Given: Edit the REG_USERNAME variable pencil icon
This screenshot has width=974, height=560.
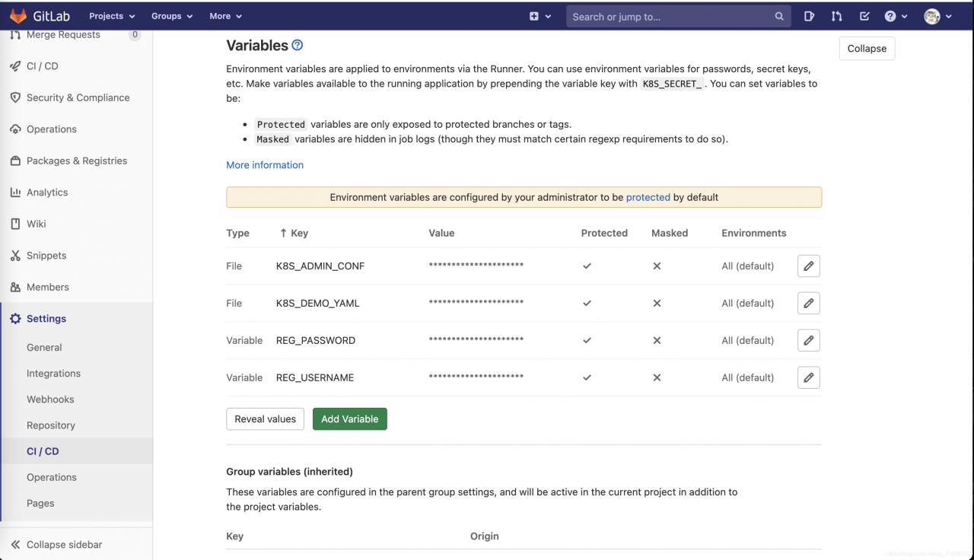Looking at the screenshot, I should pyautogui.click(x=809, y=377).
